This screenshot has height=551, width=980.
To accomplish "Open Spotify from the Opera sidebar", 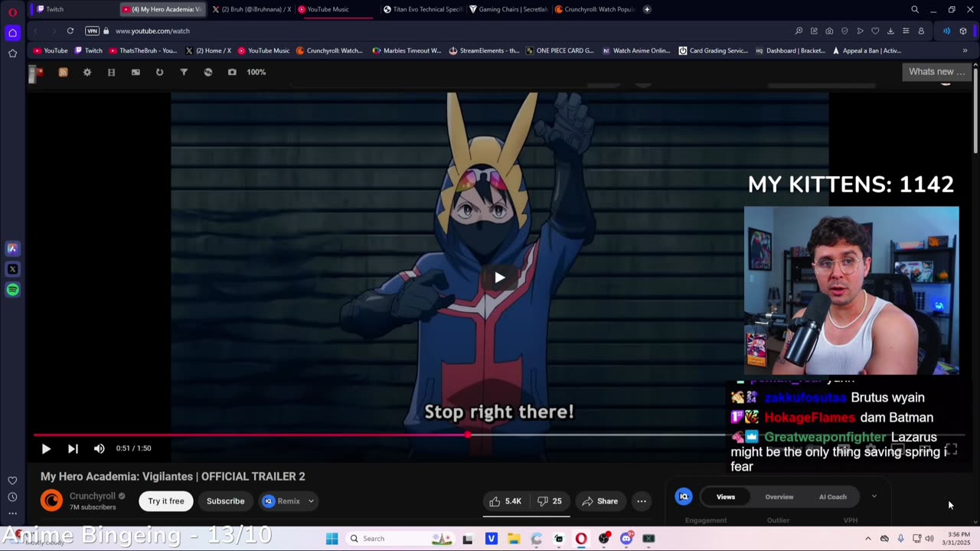I will 12,289.
